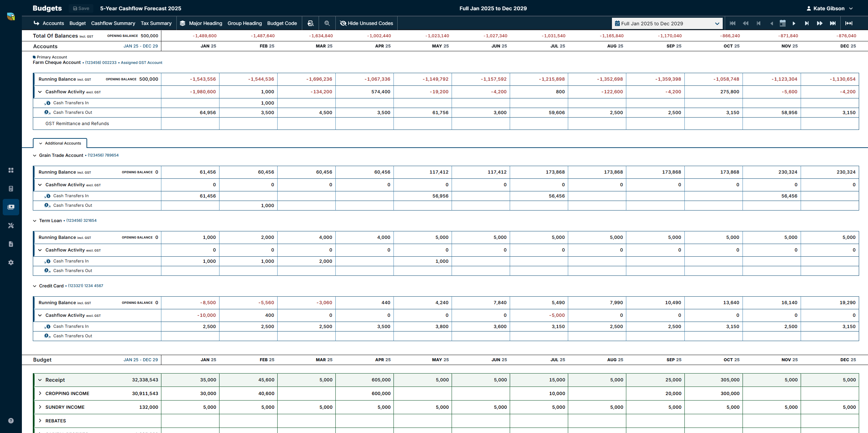Select Group Heading view level
The width and height of the screenshot is (868, 433).
(245, 23)
